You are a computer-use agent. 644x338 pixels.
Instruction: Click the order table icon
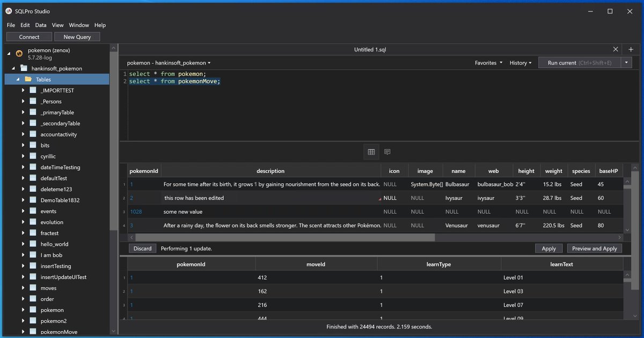pyautogui.click(x=33, y=299)
